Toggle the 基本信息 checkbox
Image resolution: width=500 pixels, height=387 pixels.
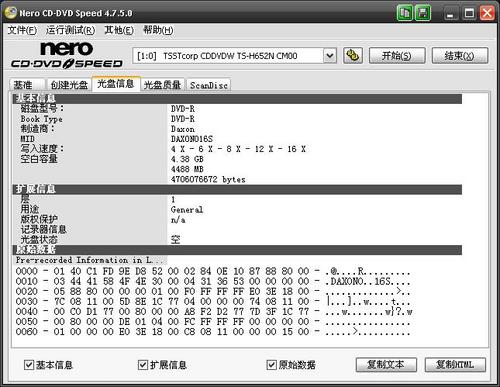tap(29, 365)
